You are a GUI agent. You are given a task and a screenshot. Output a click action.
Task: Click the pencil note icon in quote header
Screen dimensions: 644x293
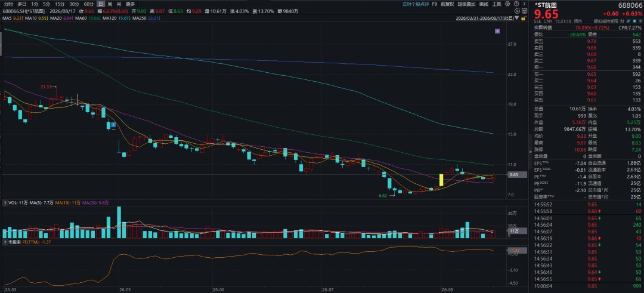[628, 21]
